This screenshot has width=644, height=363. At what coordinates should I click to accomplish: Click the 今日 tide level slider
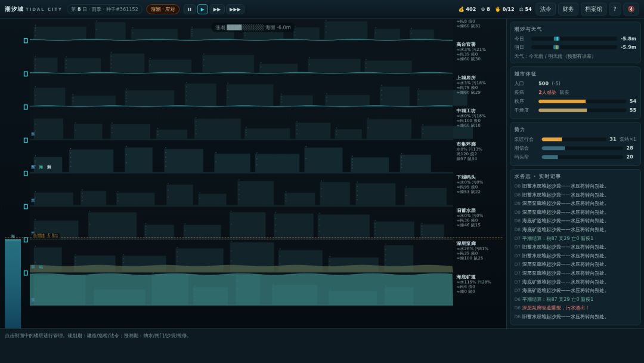574,39
